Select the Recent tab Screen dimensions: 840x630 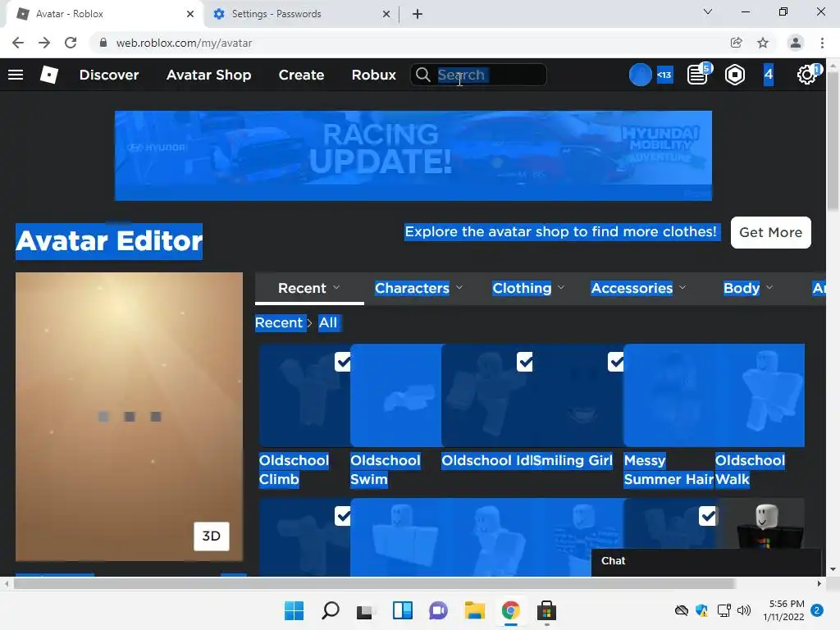click(309, 288)
